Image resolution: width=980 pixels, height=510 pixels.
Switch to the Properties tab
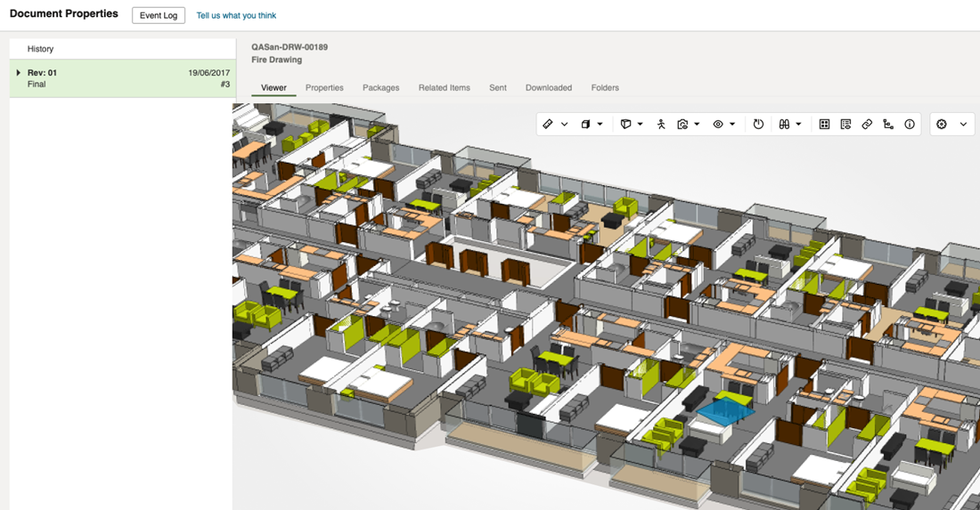[324, 88]
